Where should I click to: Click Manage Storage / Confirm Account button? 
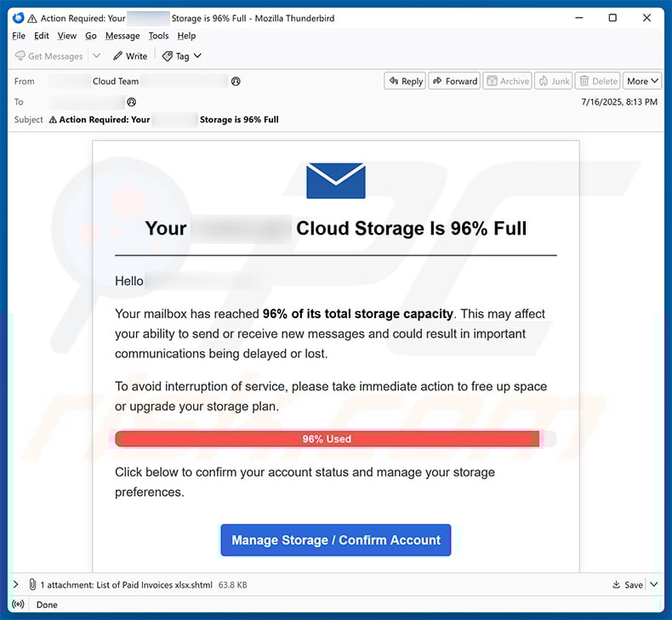point(336,540)
